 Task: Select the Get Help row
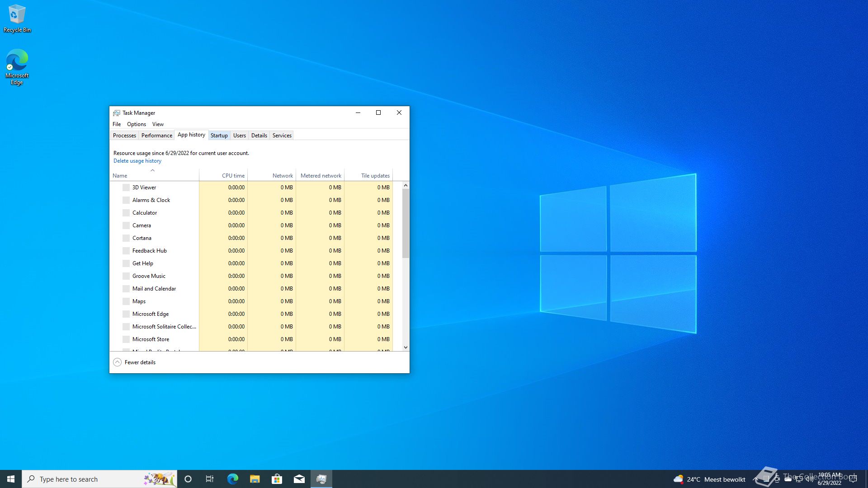(251, 263)
